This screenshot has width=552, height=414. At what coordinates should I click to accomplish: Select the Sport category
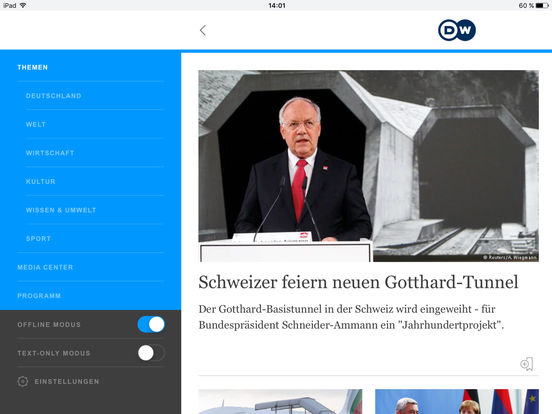coord(38,239)
